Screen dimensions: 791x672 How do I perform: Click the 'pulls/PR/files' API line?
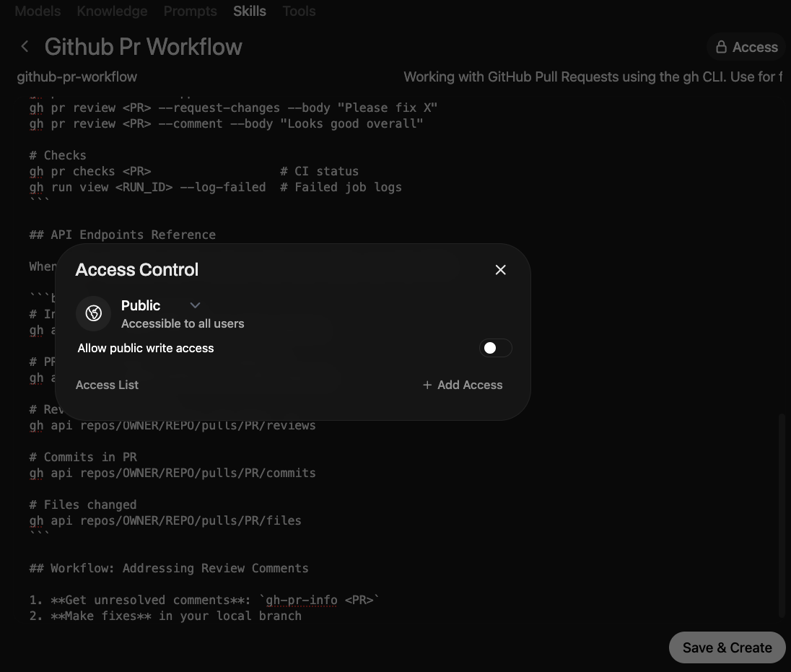[165, 520]
